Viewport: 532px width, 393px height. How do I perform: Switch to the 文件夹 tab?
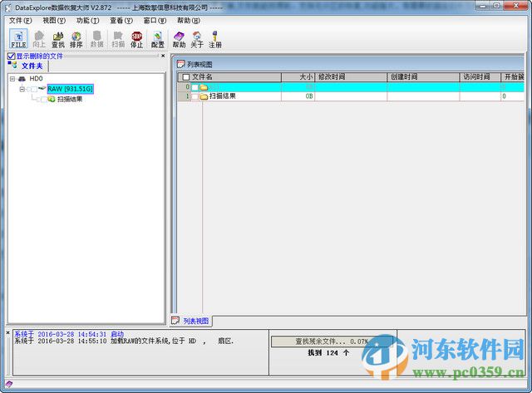(x=27, y=66)
